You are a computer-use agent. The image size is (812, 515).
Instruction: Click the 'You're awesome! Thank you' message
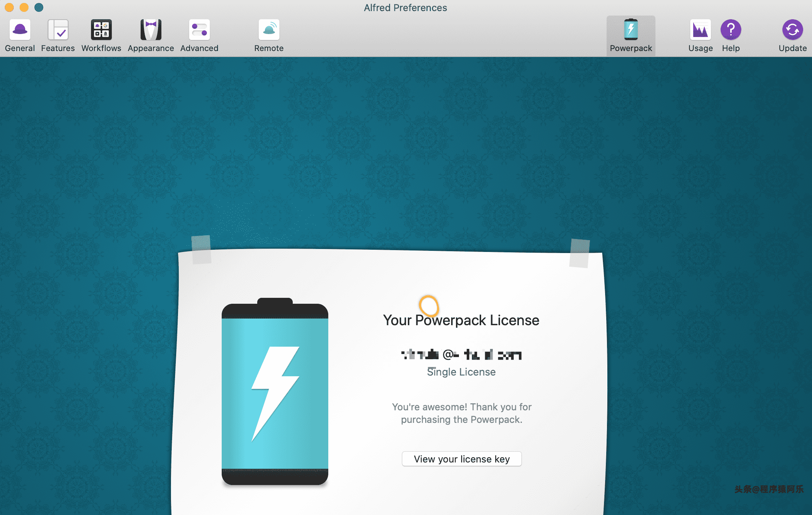click(x=462, y=413)
